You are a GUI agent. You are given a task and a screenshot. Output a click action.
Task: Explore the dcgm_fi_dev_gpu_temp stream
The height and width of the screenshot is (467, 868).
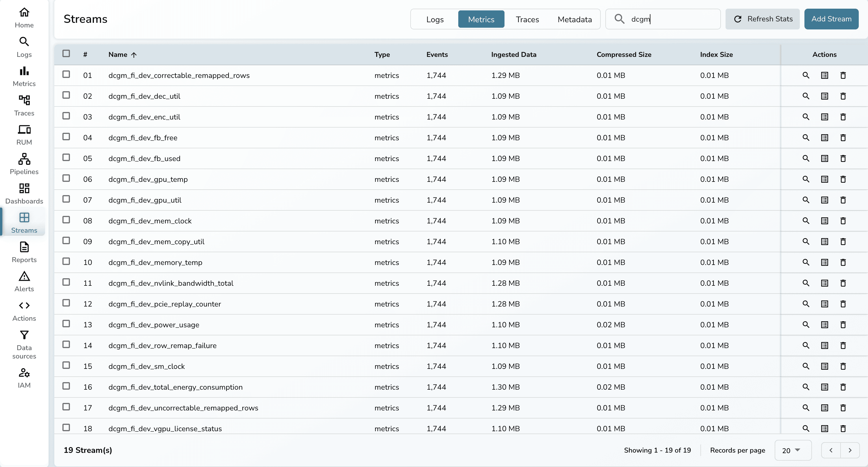coord(806,179)
